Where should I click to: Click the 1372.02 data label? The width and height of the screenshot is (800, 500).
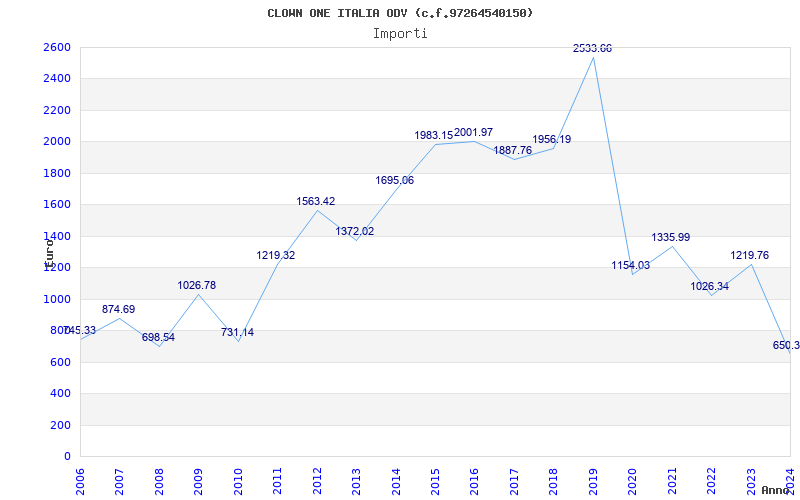(x=355, y=232)
